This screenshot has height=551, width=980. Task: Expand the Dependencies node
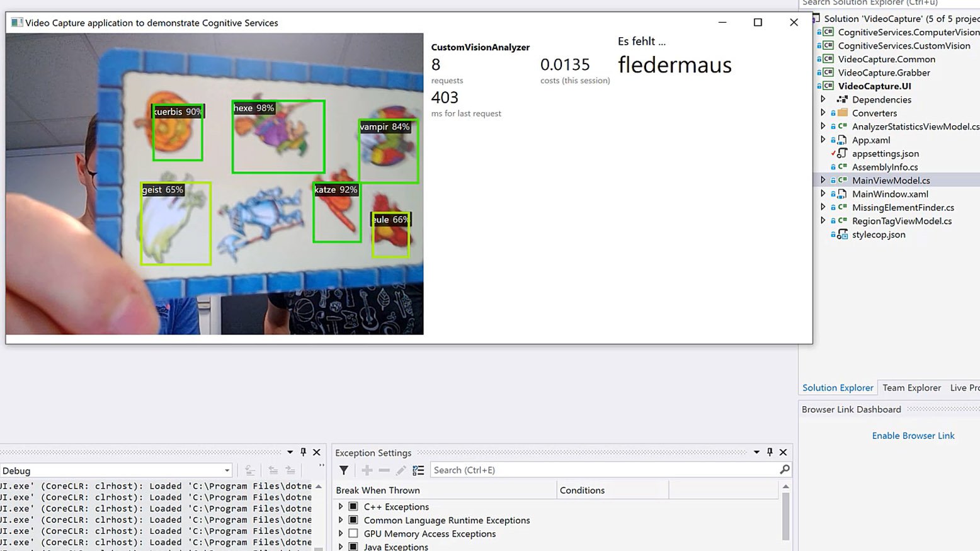click(x=823, y=99)
